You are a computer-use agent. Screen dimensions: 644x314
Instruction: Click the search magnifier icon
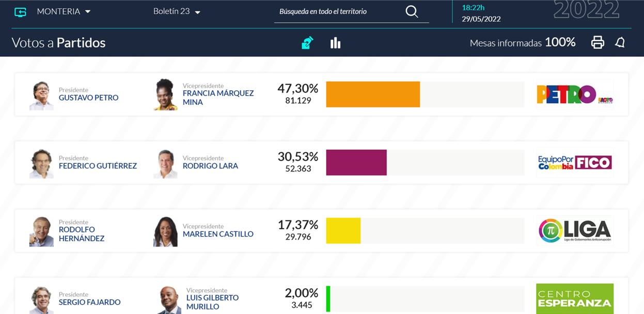(412, 11)
